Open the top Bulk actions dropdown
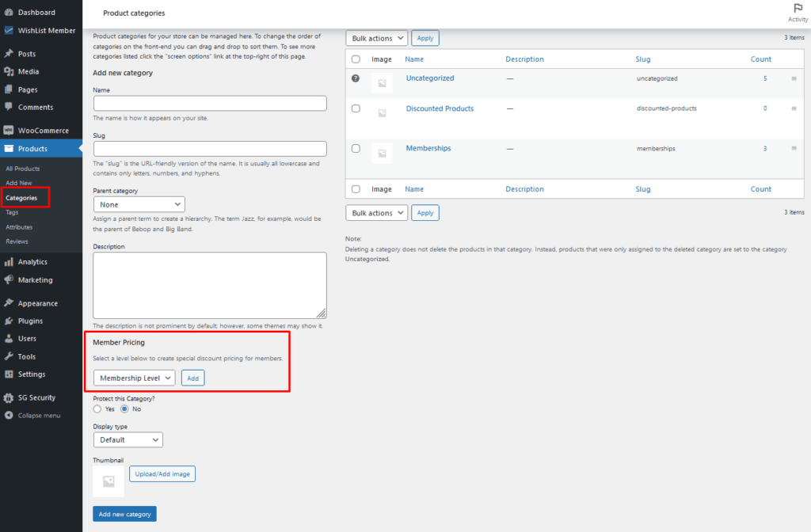The width and height of the screenshot is (811, 532). (x=376, y=38)
